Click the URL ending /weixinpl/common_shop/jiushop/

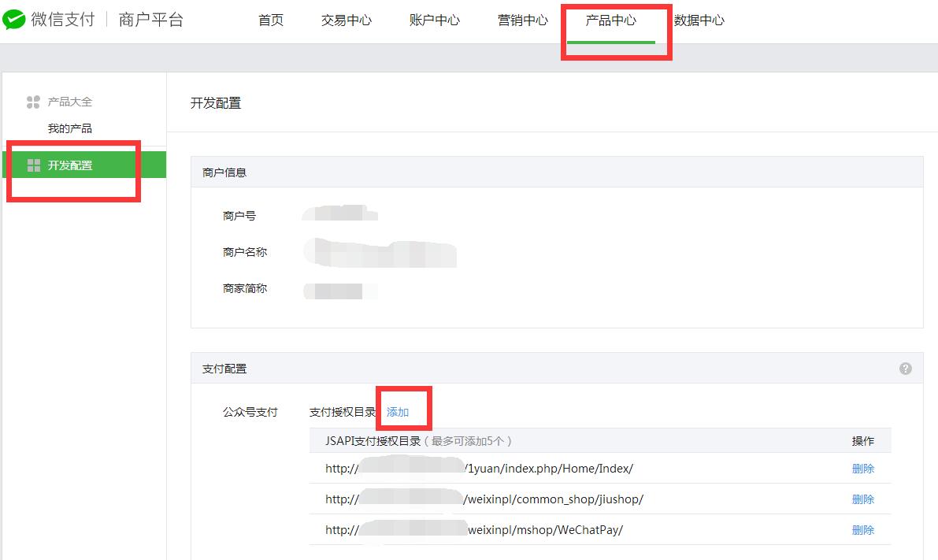tap(484, 499)
